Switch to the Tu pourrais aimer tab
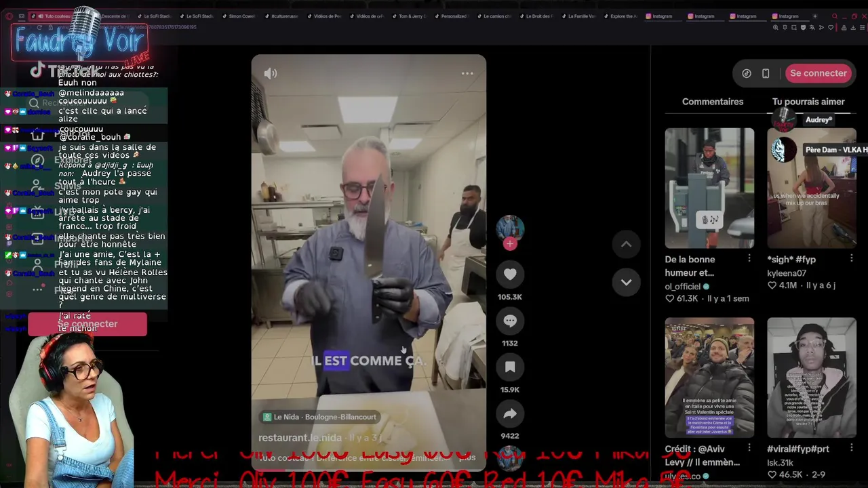This screenshot has width=868, height=488. point(808,102)
